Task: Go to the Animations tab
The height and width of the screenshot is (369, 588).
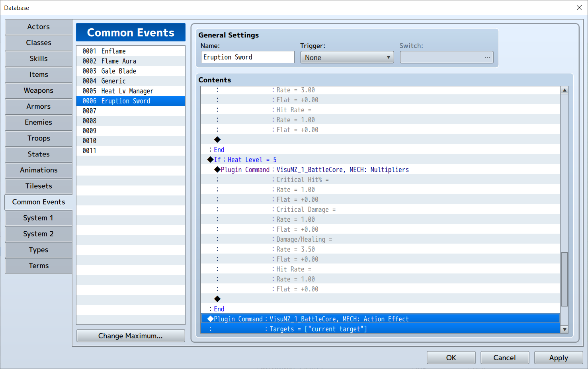Action: pos(39,170)
